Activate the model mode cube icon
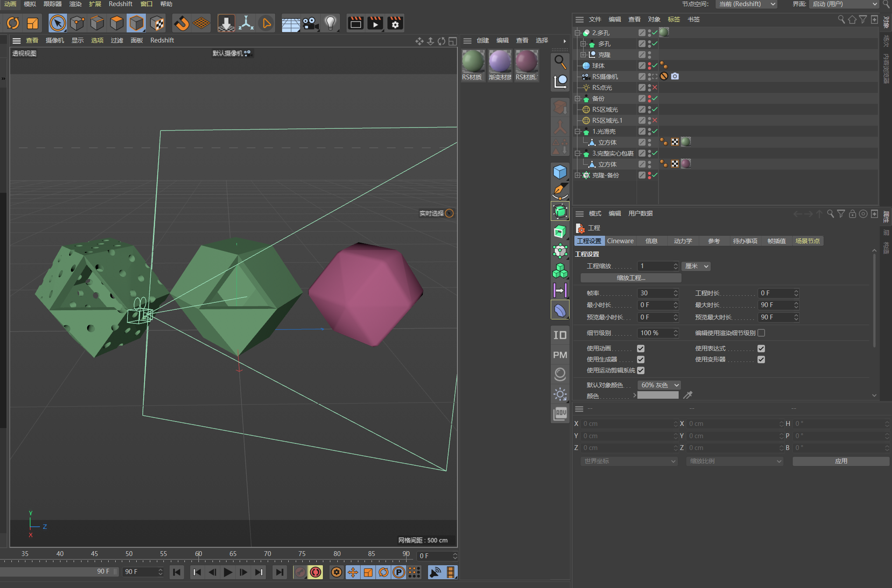Screen dimensions: 892x588 [136, 23]
